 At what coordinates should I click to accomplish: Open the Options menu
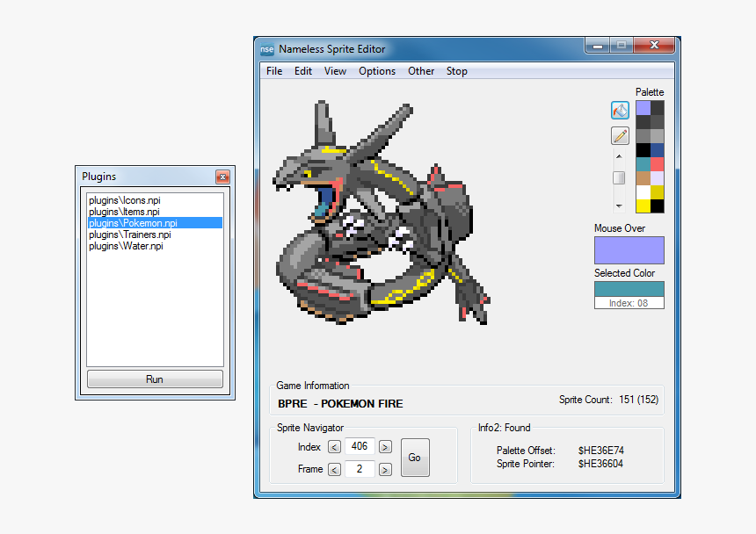click(377, 71)
